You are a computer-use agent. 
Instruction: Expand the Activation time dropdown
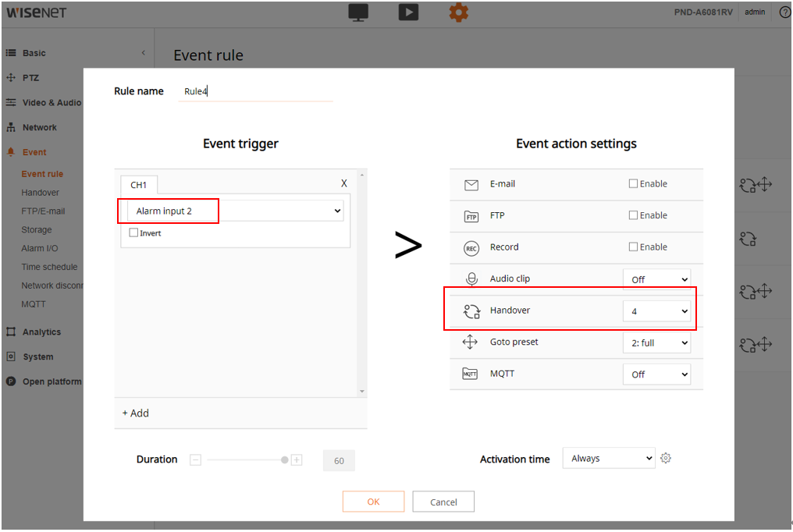pos(609,459)
